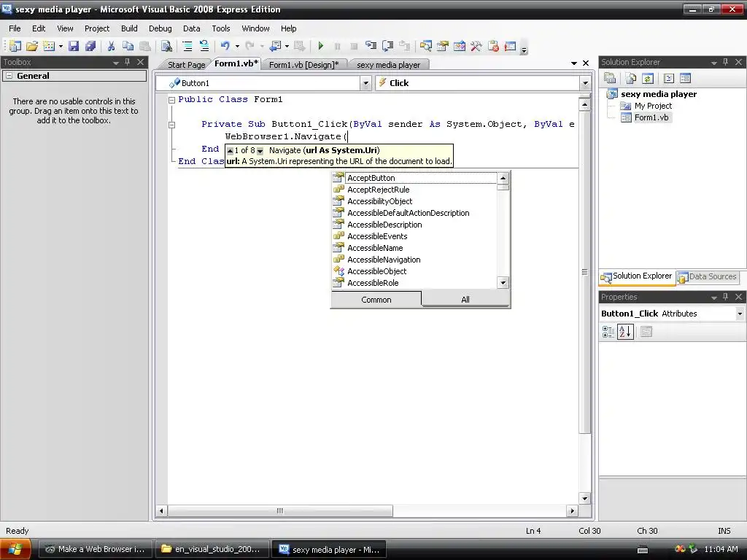Viewport: 747px width, 560px height.
Task: Open the Project menu
Action: tap(97, 28)
